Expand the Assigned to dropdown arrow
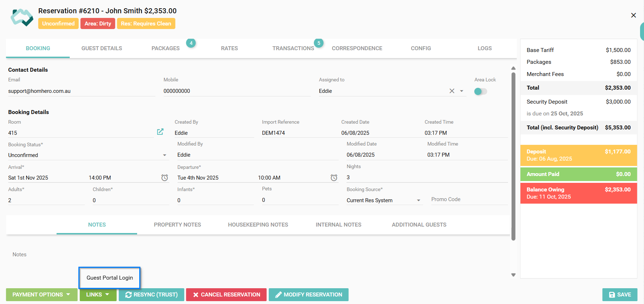 tap(461, 91)
